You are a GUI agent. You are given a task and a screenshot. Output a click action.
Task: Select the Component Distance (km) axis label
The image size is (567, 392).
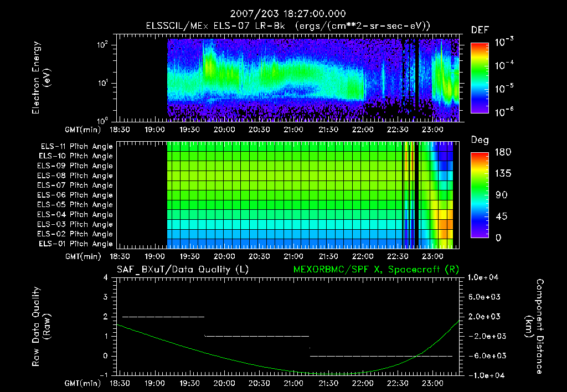pyautogui.click(x=534, y=327)
